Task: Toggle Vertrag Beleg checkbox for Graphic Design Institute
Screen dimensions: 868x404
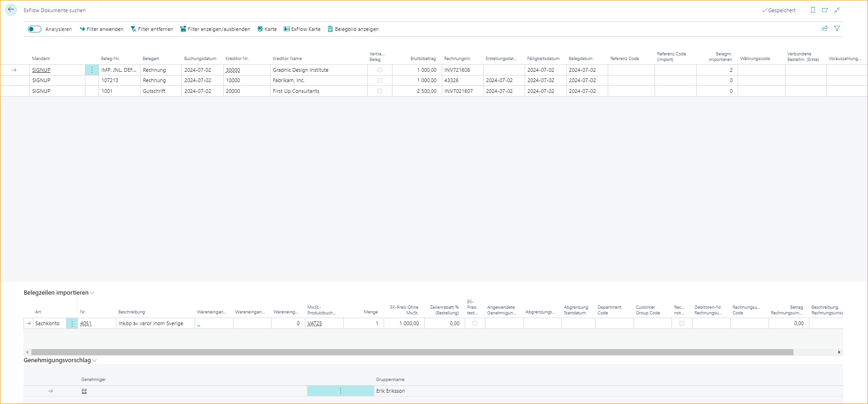Action: [x=380, y=70]
